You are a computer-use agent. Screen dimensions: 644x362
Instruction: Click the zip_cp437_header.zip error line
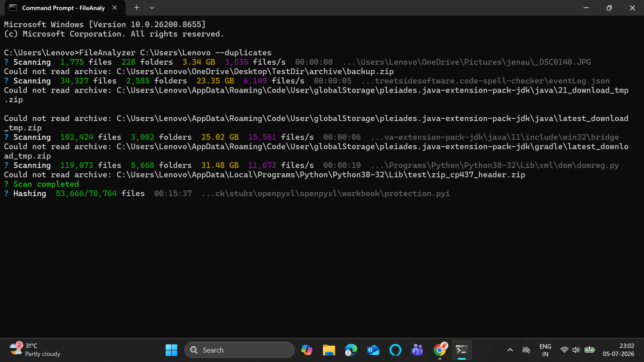click(x=265, y=175)
